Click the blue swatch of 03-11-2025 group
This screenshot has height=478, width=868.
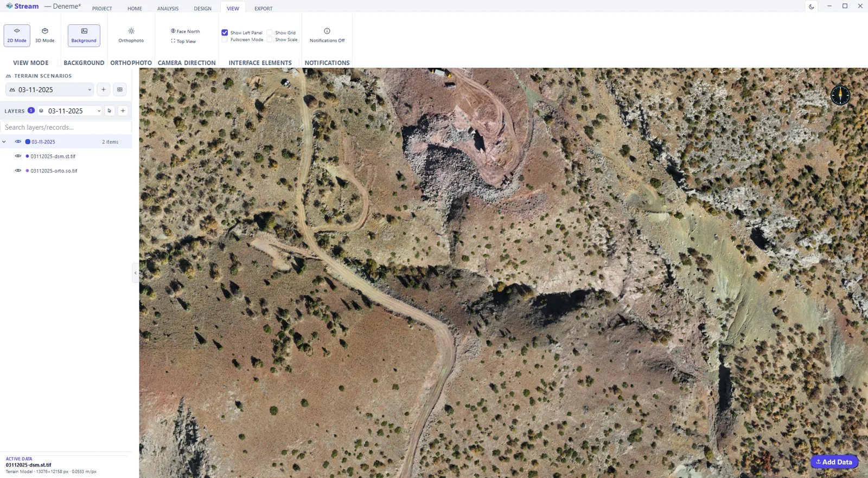pyautogui.click(x=28, y=142)
